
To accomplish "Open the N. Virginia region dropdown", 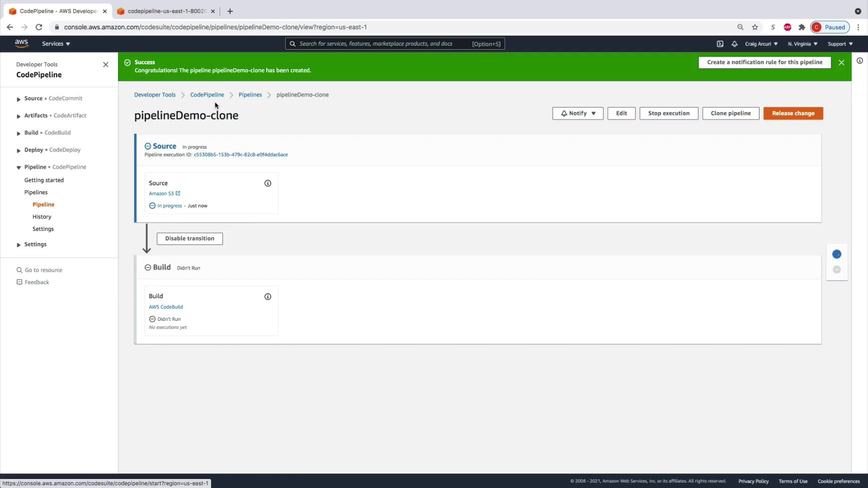I will pyautogui.click(x=803, y=44).
